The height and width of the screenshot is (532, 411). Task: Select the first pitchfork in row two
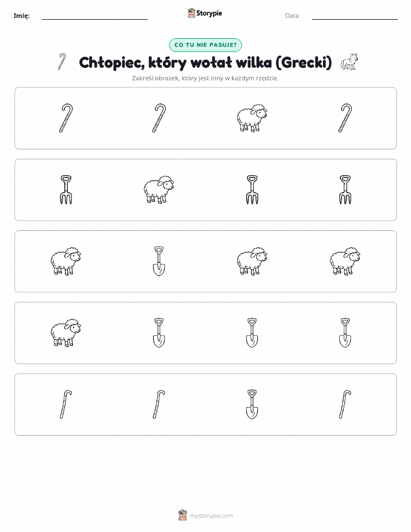point(66,190)
